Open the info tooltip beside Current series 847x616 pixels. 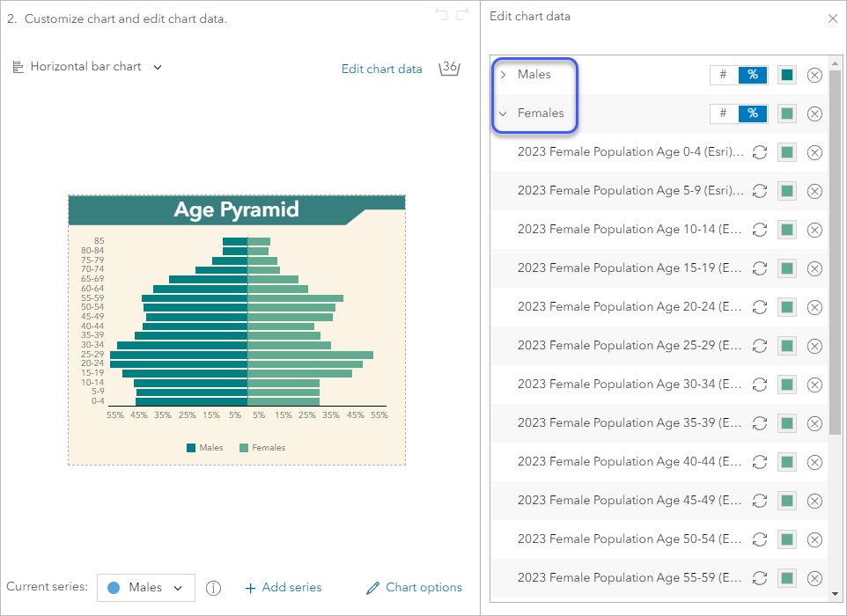coord(213,588)
